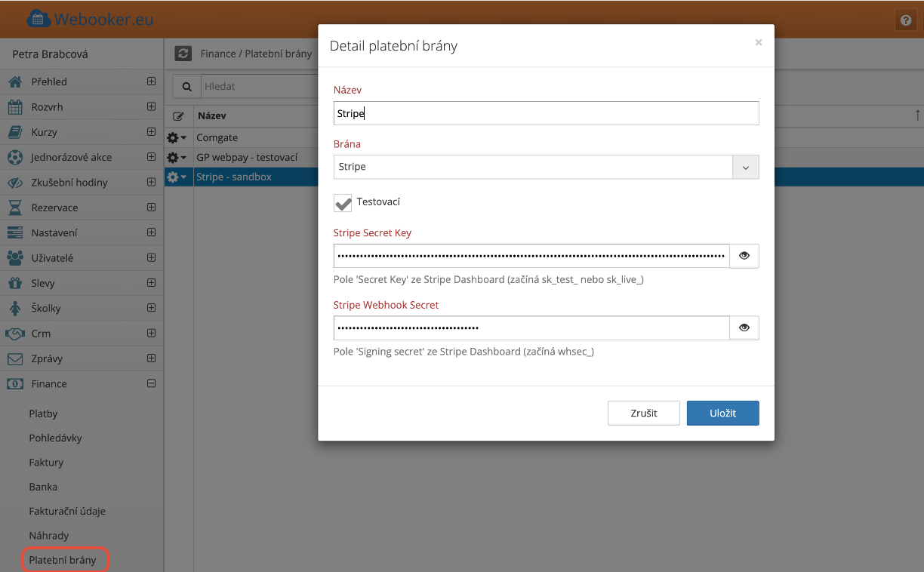Viewport: 924px width, 572px height.
Task: Click the Finance / Platební brány breadcrumb
Action: click(256, 54)
